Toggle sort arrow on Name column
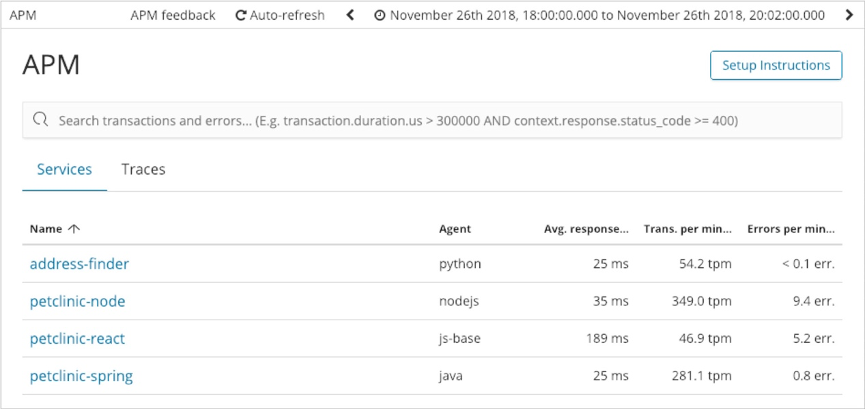Screen dimensions: 866x410 point(75,229)
